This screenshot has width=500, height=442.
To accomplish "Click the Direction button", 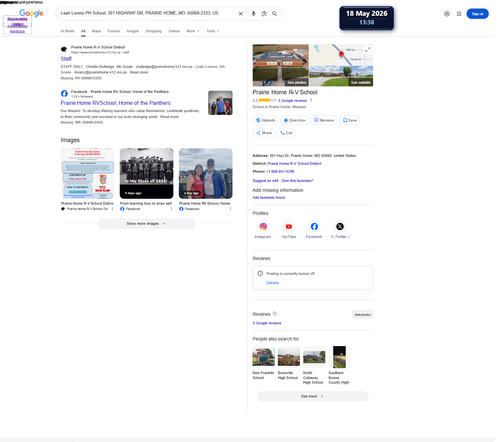I will pyautogui.click(x=294, y=120).
